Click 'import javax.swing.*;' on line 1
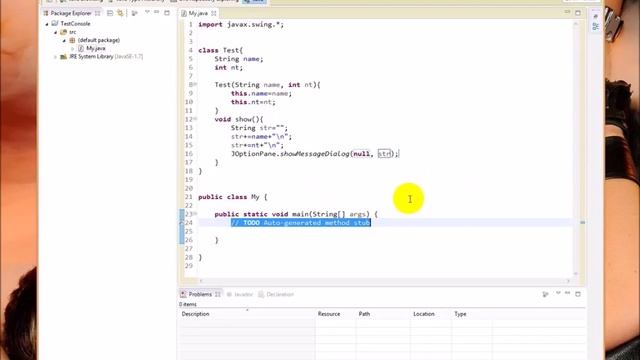Screen dimensions: 640x360 241,24
